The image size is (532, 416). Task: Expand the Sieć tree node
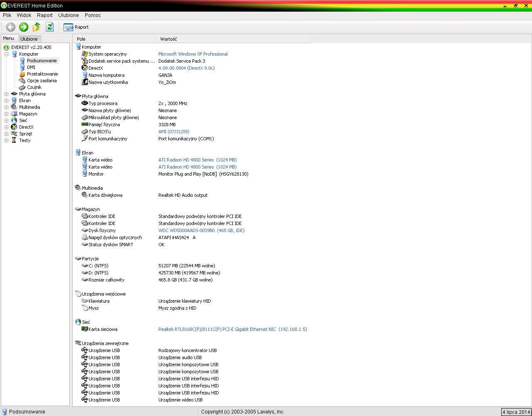tap(7, 120)
